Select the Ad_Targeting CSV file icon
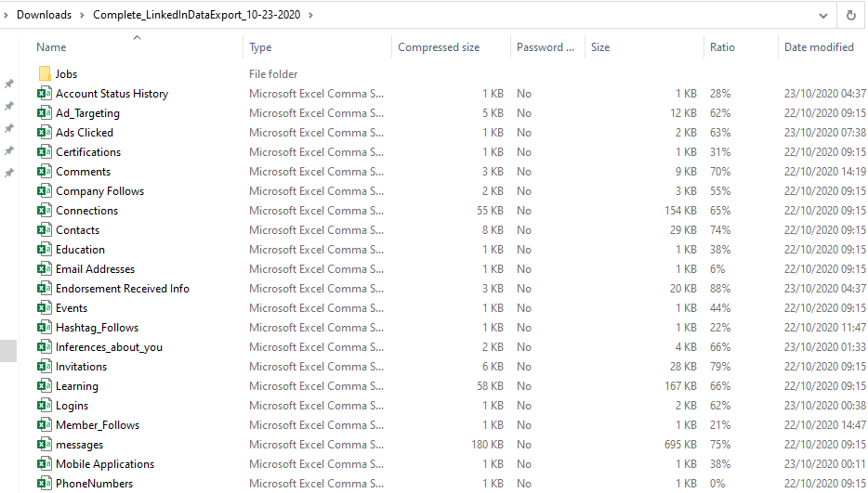The image size is (868, 493). [45, 112]
